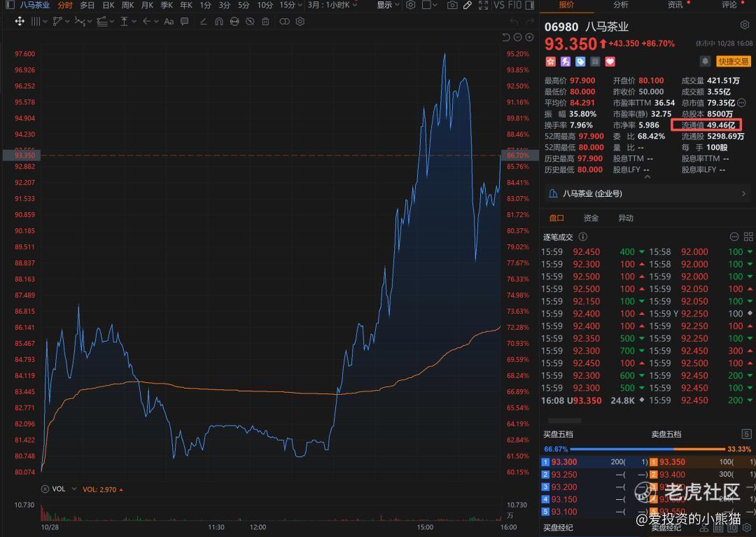
Task: Click the buy/sell ratio bar
Action: pos(647,449)
